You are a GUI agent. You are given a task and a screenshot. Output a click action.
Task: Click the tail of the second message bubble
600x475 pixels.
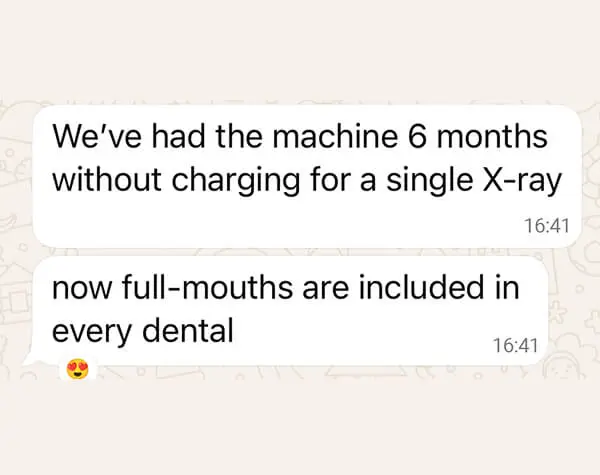click(38, 360)
